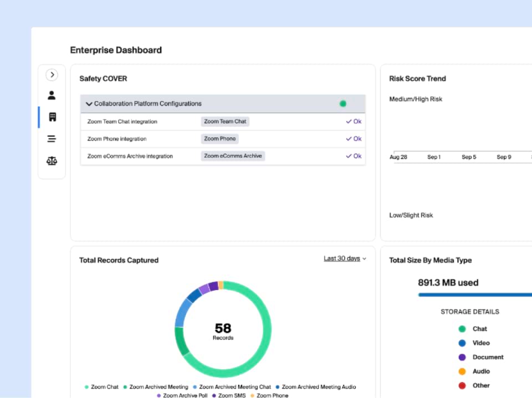Select the Zoom eComms Archive integration row
Screen dimensions: 532x398
pyautogui.click(x=130, y=156)
